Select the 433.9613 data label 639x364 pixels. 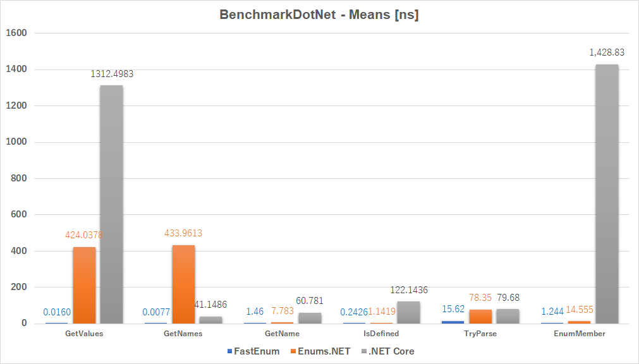(183, 233)
